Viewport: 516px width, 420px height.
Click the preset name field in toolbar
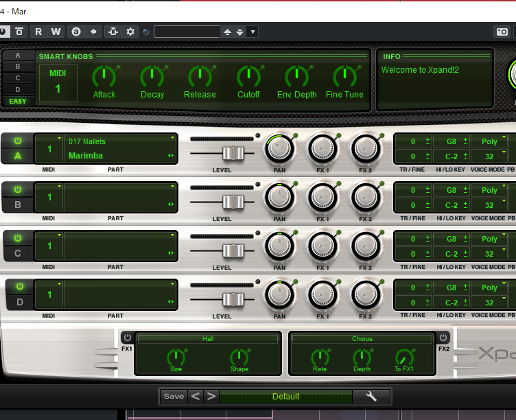[x=187, y=32]
